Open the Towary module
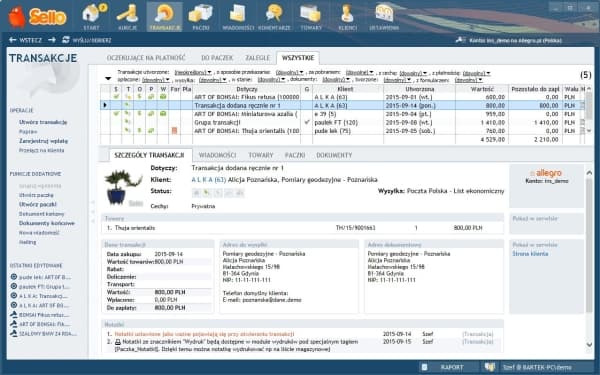The width and height of the screenshot is (600, 375). 311,17
